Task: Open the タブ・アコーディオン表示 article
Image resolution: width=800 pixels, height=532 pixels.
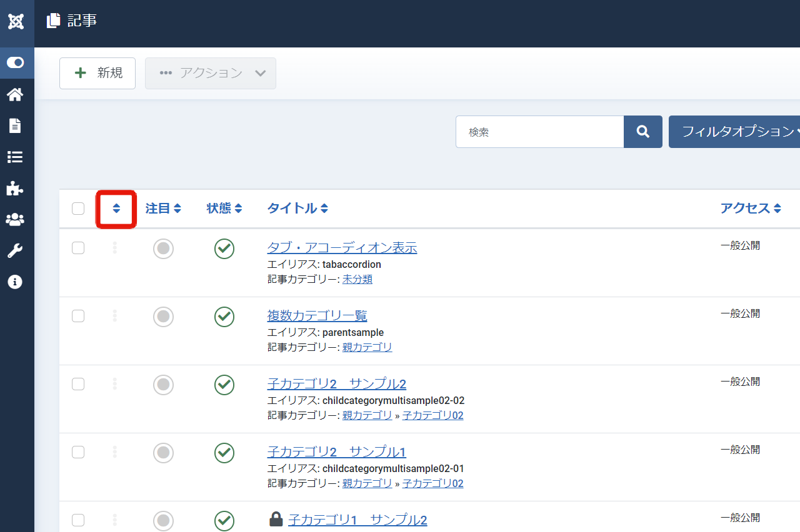Action: click(x=342, y=248)
